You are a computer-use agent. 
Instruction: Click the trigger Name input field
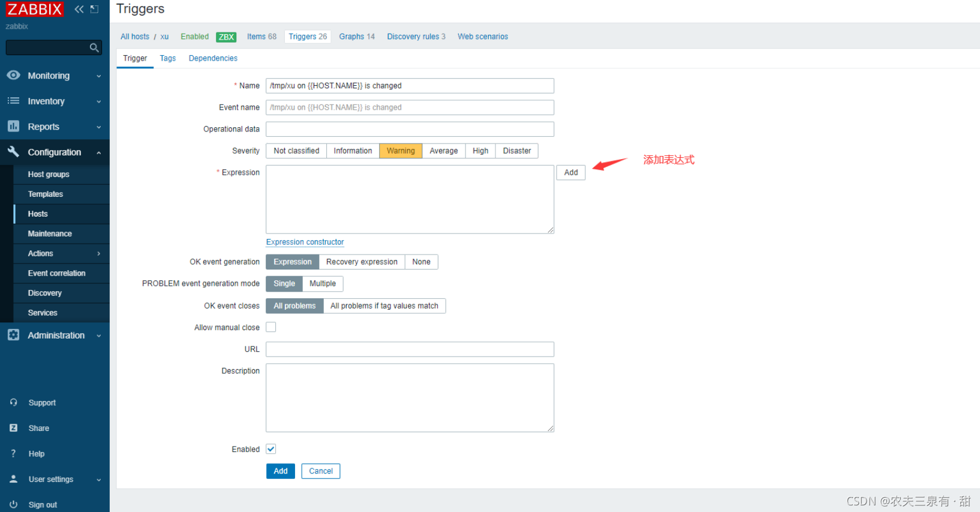pos(410,86)
